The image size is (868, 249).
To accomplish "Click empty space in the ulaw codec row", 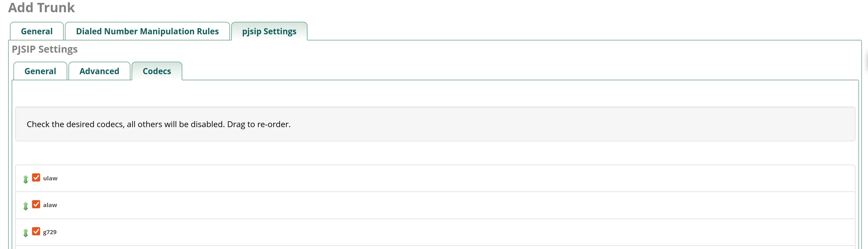I will tap(438, 178).
